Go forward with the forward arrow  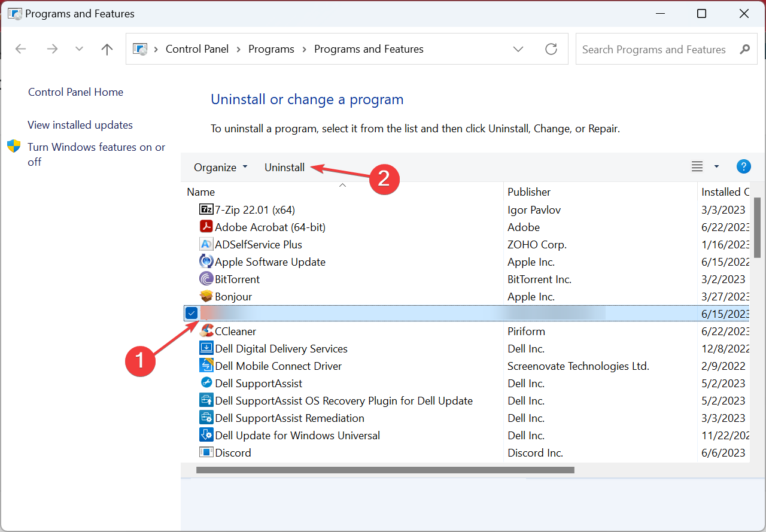(52, 49)
